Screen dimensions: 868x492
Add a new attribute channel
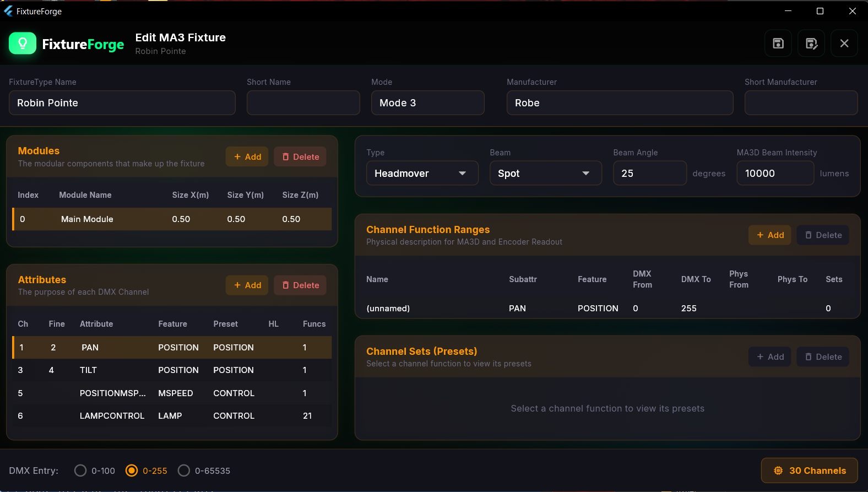coord(247,285)
